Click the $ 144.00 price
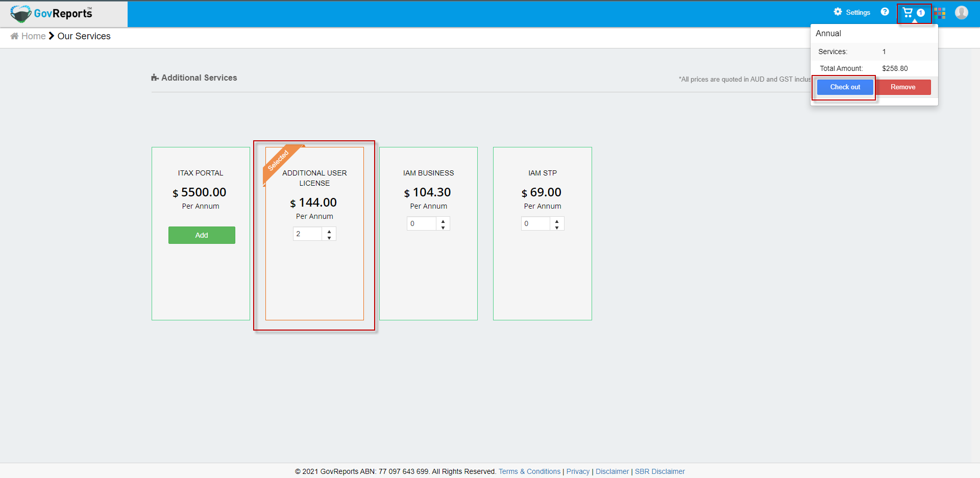The width and height of the screenshot is (980, 478). (x=313, y=203)
